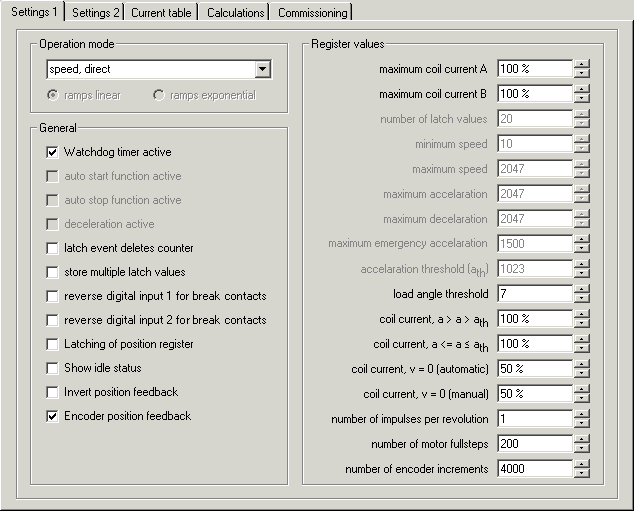Increase number of impulses per revolution

(582, 415)
